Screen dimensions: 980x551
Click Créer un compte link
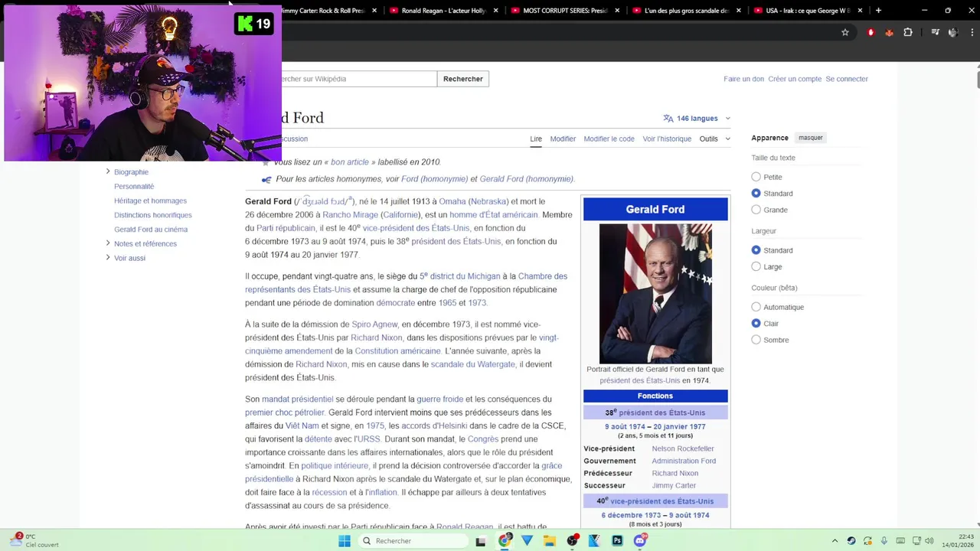795,79
